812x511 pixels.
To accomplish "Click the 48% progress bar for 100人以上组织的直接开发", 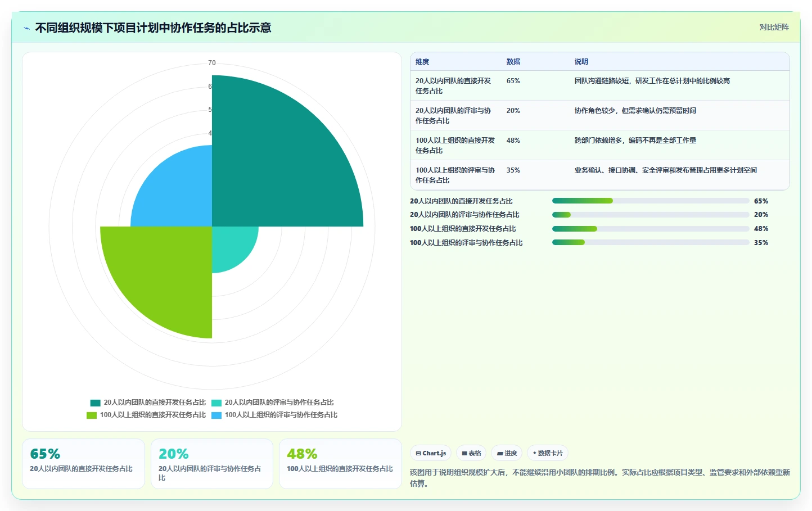I will point(651,229).
